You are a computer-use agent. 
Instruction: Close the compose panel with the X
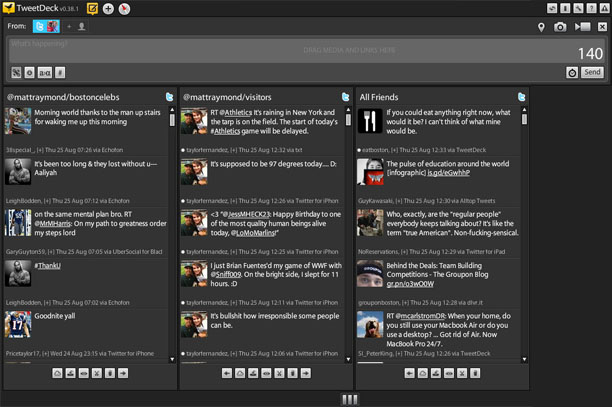pos(602,27)
